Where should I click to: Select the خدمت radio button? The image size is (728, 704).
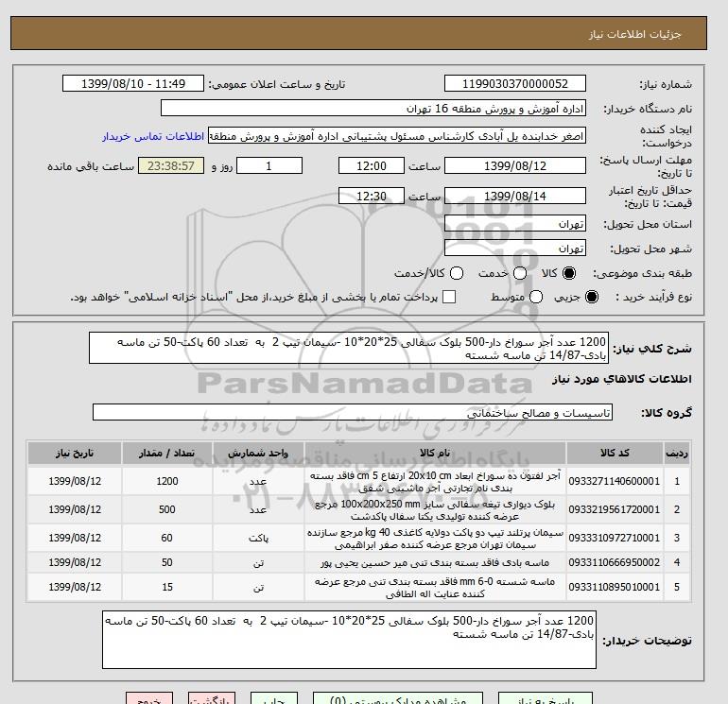(x=520, y=273)
